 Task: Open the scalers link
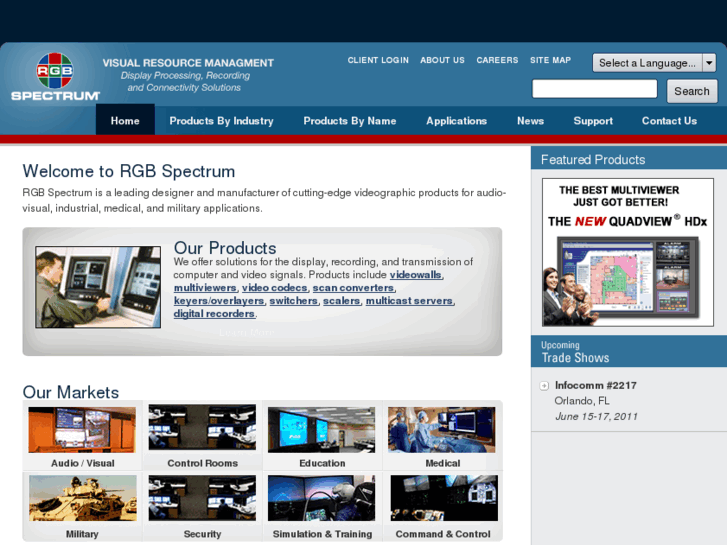click(x=341, y=301)
